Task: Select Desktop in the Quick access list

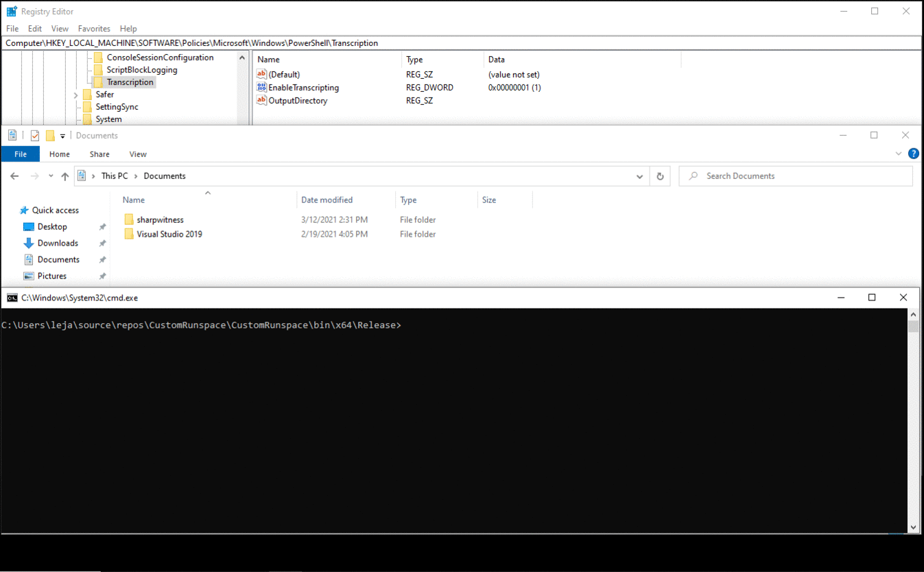Action: [52, 227]
